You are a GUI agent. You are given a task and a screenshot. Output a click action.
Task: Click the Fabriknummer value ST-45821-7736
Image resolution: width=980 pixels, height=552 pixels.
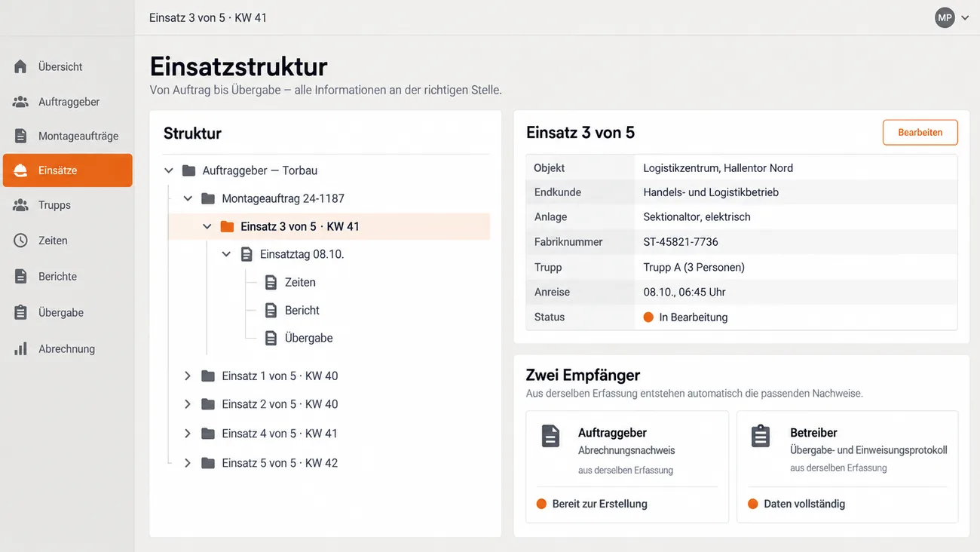click(681, 242)
